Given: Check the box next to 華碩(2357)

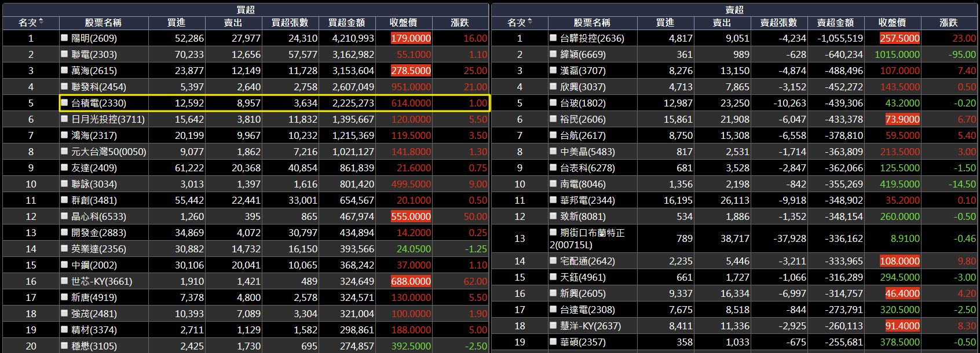Looking at the screenshot, I should tap(554, 341).
